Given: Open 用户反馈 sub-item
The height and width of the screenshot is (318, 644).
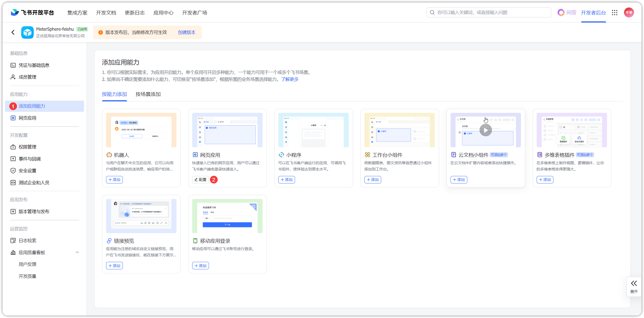Looking at the screenshot, I should coord(27,264).
